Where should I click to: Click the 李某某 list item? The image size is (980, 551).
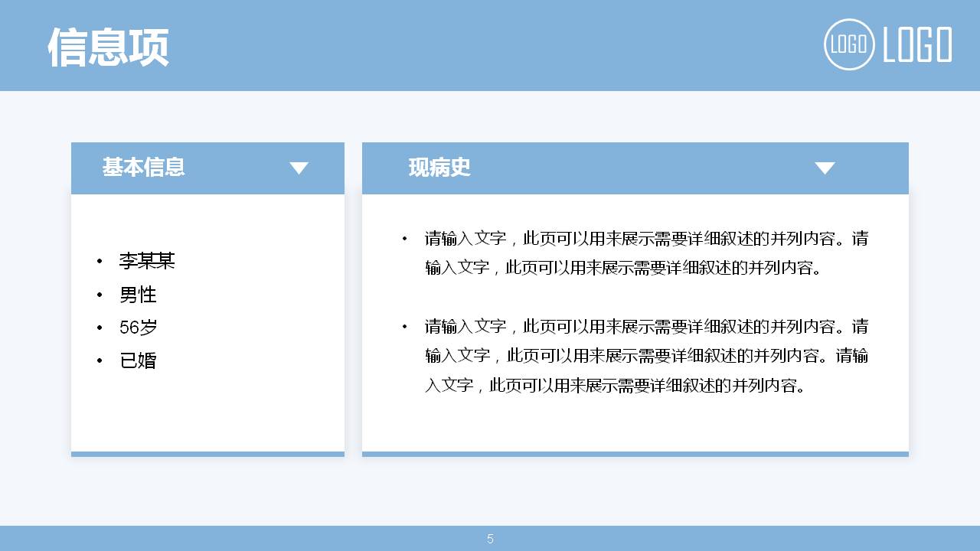[147, 261]
